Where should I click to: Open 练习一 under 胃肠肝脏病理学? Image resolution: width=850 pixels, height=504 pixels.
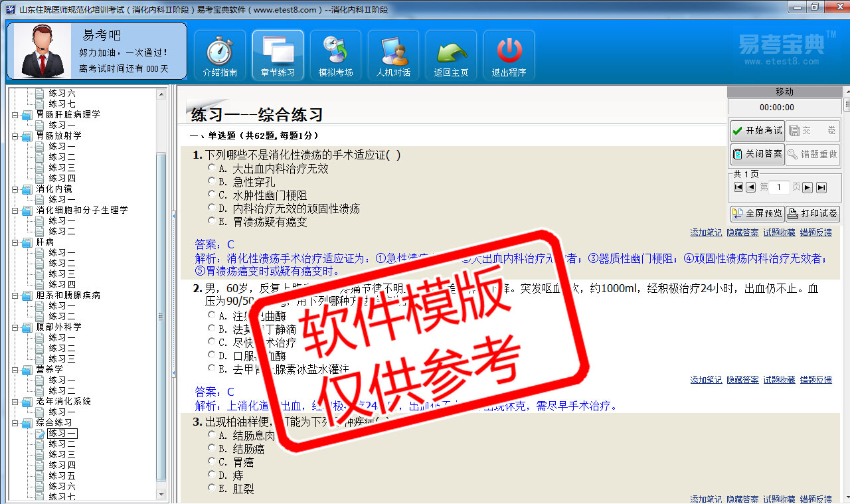click(x=62, y=125)
